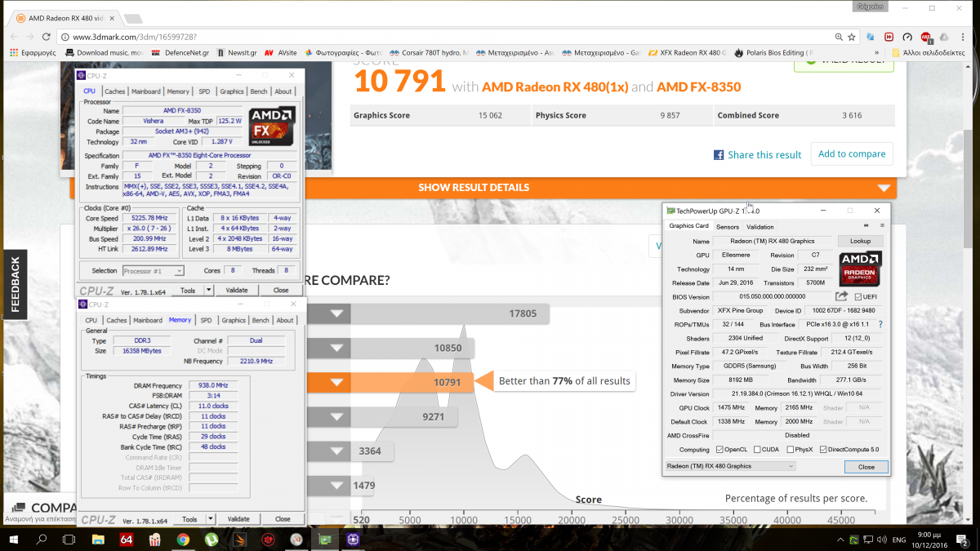980x551 pixels.
Task: Expand SHOW RESULT DETAILS arrow
Action: click(883, 188)
